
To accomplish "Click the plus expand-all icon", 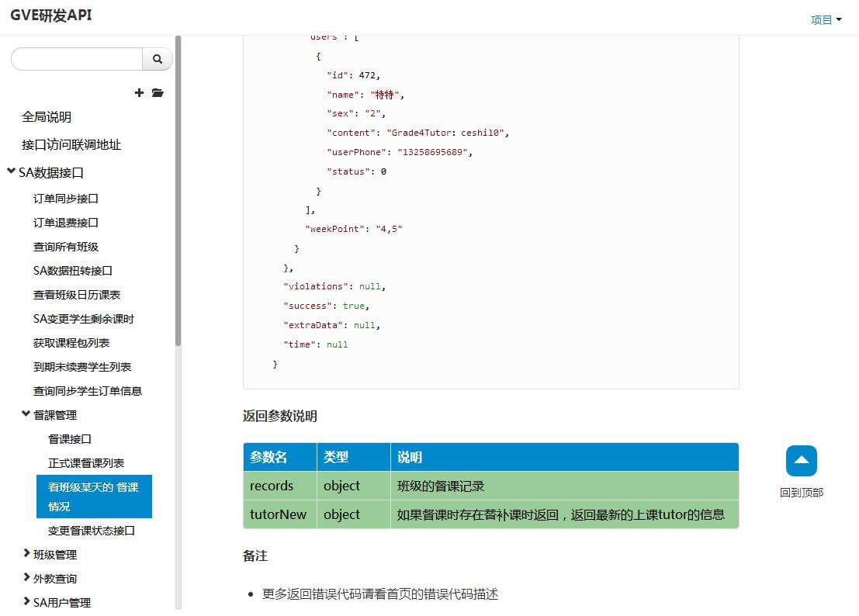I will coord(139,93).
